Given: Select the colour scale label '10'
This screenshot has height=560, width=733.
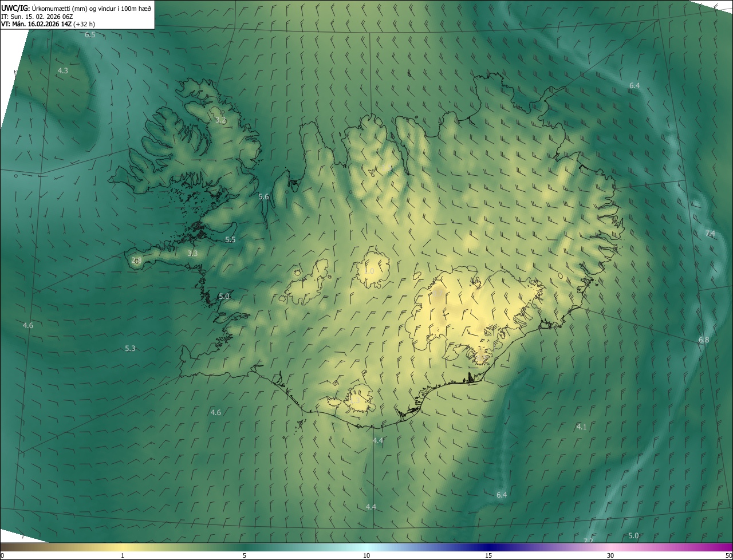Looking at the screenshot, I should 366,555.
